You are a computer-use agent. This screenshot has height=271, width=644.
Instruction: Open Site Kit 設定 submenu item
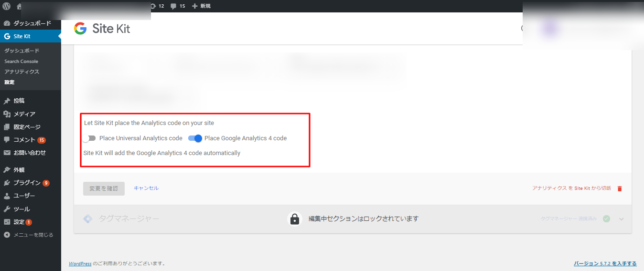(x=10, y=82)
